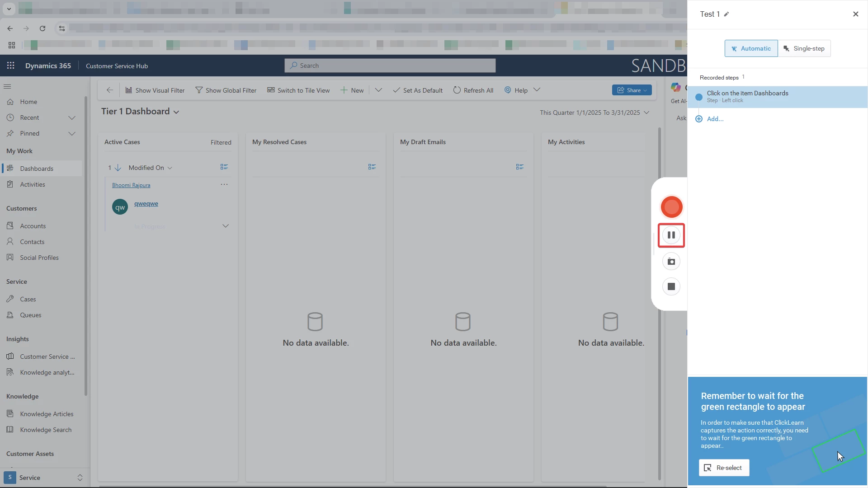
Task: Go to Activities under My Work
Action: (32, 184)
